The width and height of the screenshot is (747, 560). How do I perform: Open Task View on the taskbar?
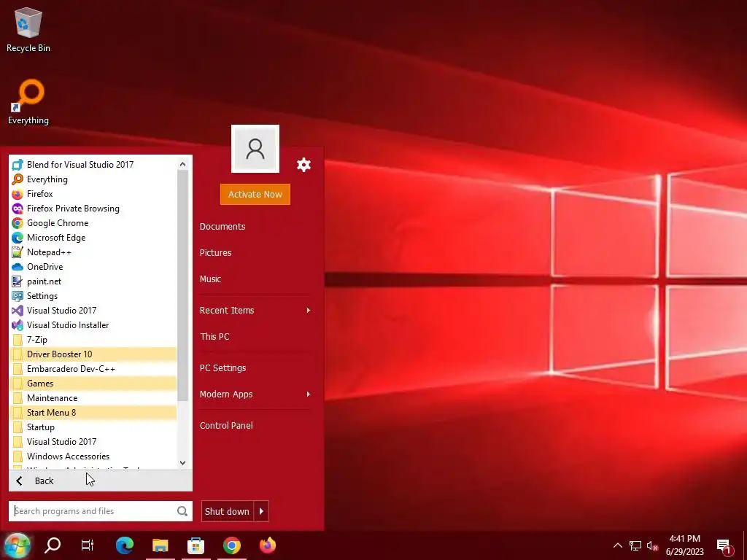pyautogui.click(x=88, y=545)
